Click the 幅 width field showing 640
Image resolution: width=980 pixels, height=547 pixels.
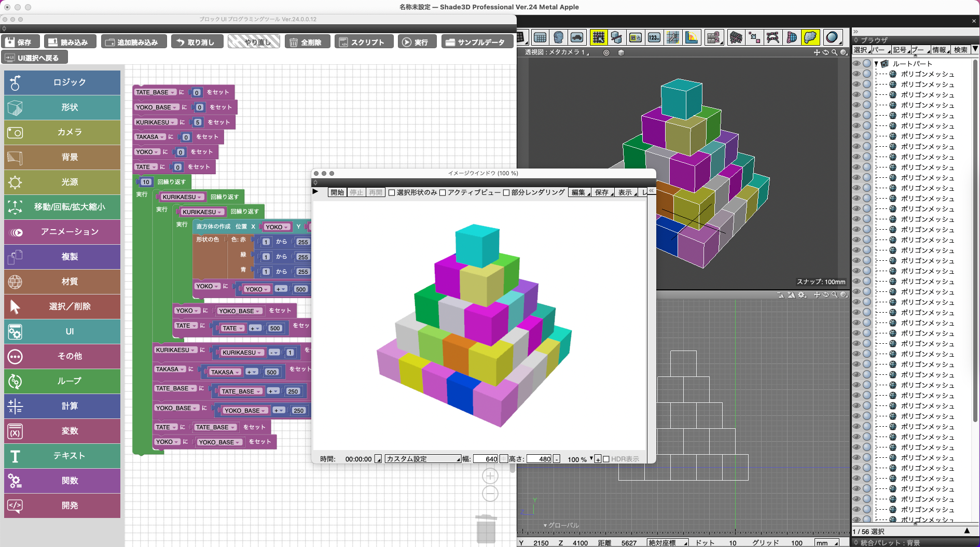(x=486, y=459)
